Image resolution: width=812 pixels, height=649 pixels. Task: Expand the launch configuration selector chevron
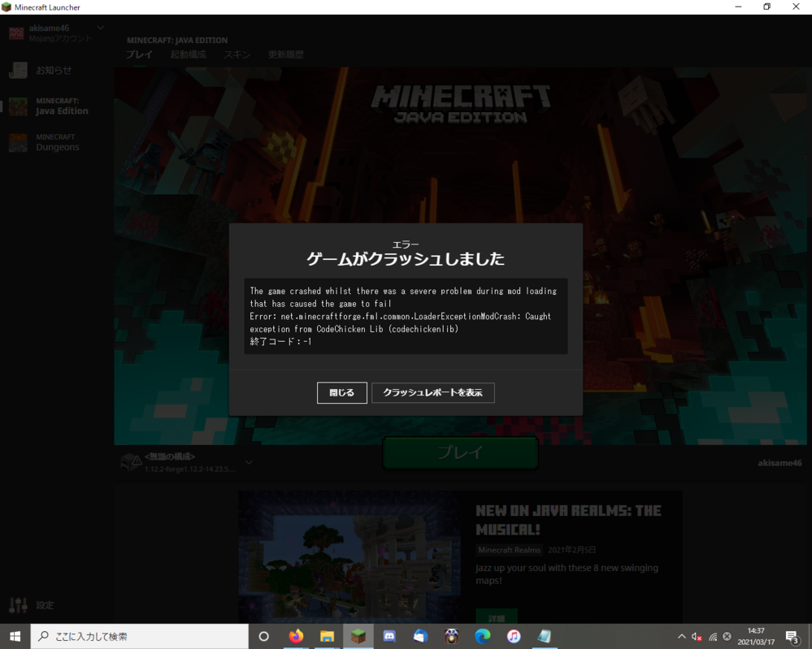pyautogui.click(x=249, y=462)
